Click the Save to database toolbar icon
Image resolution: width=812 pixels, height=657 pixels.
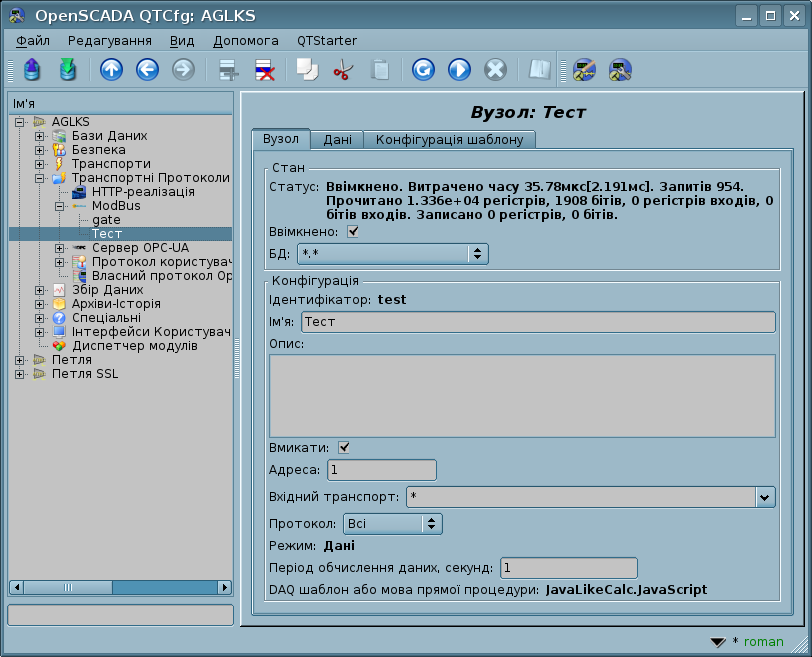click(x=67, y=70)
